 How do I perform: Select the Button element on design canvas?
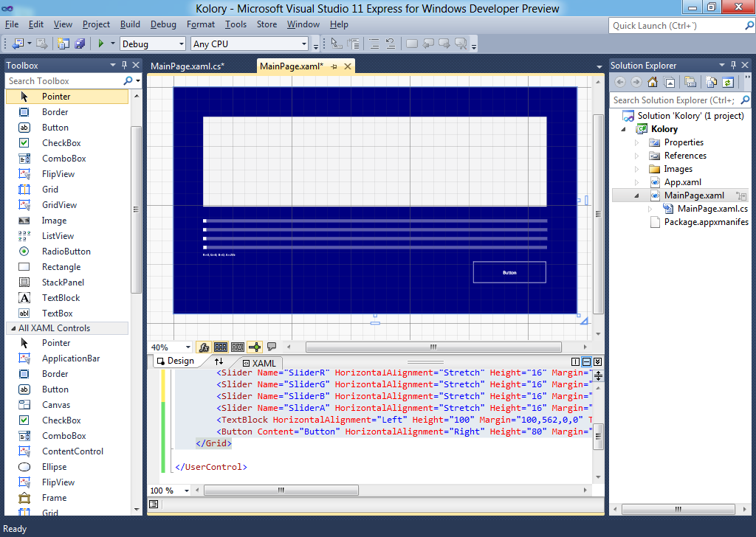point(509,272)
